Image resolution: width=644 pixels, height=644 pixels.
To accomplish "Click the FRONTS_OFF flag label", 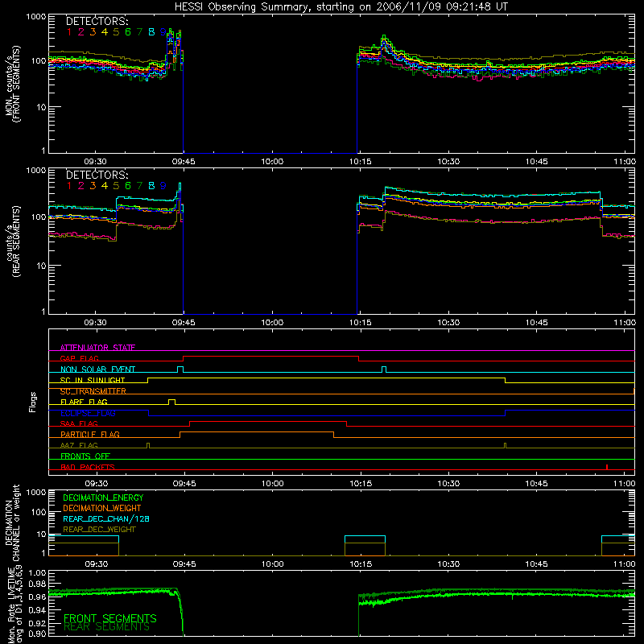I will [85, 456].
